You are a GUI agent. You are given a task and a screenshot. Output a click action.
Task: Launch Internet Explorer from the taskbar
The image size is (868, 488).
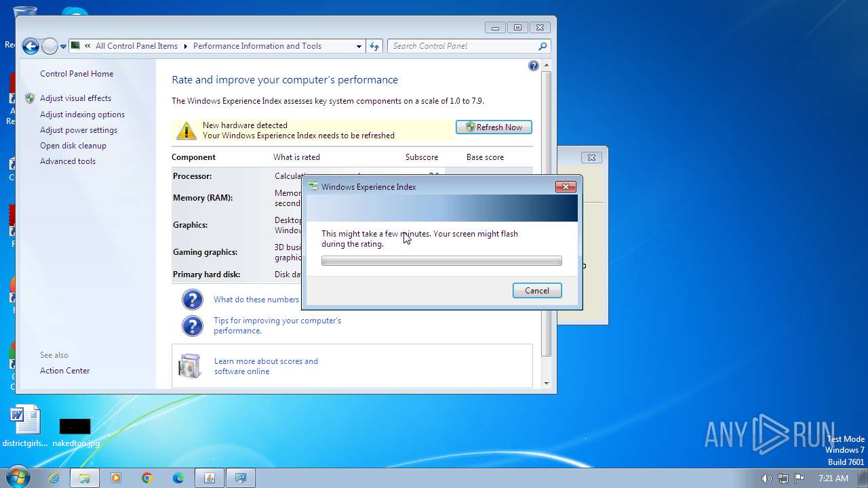[54, 478]
